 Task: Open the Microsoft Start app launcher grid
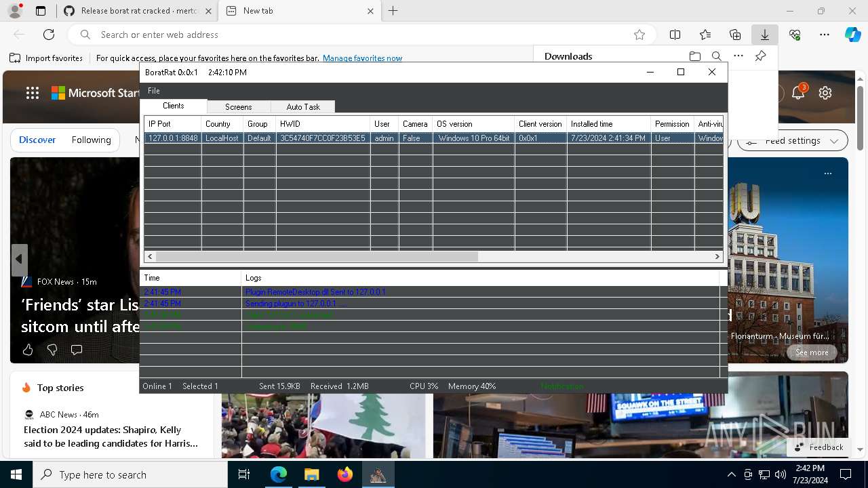tap(33, 93)
